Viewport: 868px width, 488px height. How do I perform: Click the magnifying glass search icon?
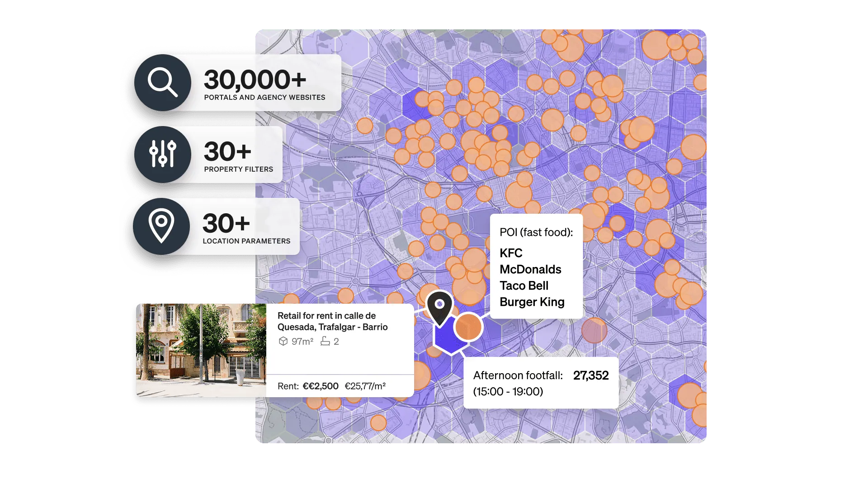coord(163,82)
